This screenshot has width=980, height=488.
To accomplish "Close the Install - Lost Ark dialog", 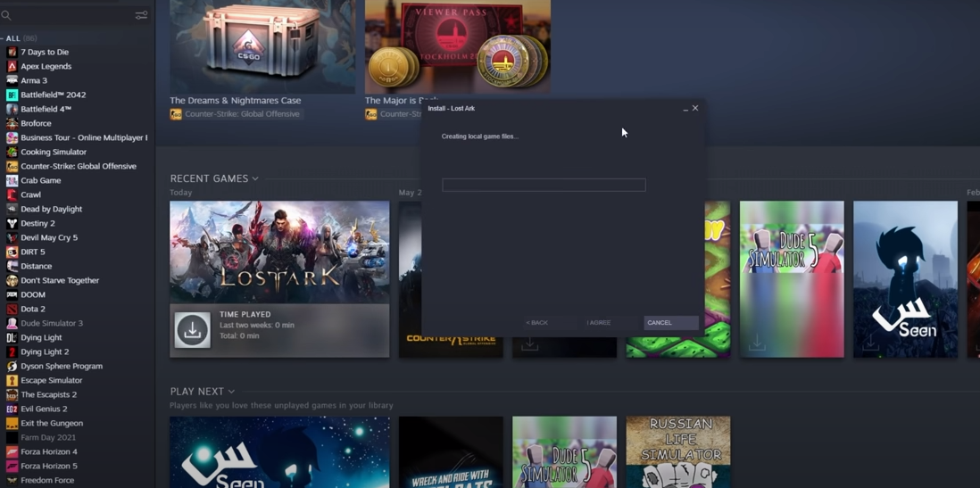I will tap(695, 108).
